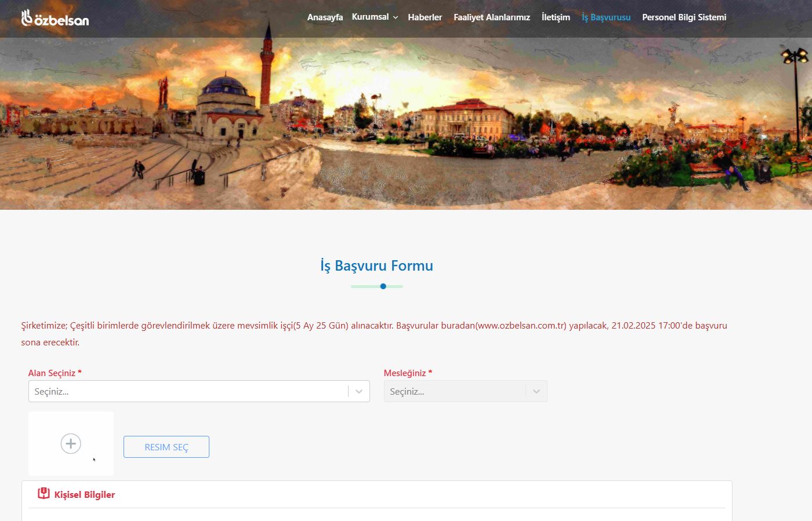Open the özbelsan logo homepage link
Screen dimensions: 812x521
[55, 18]
